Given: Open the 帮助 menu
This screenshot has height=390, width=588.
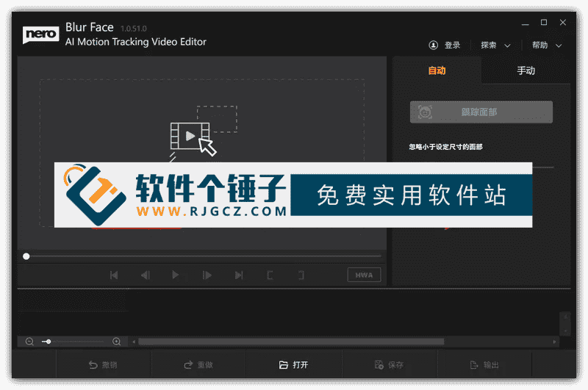Looking at the screenshot, I should (x=539, y=46).
